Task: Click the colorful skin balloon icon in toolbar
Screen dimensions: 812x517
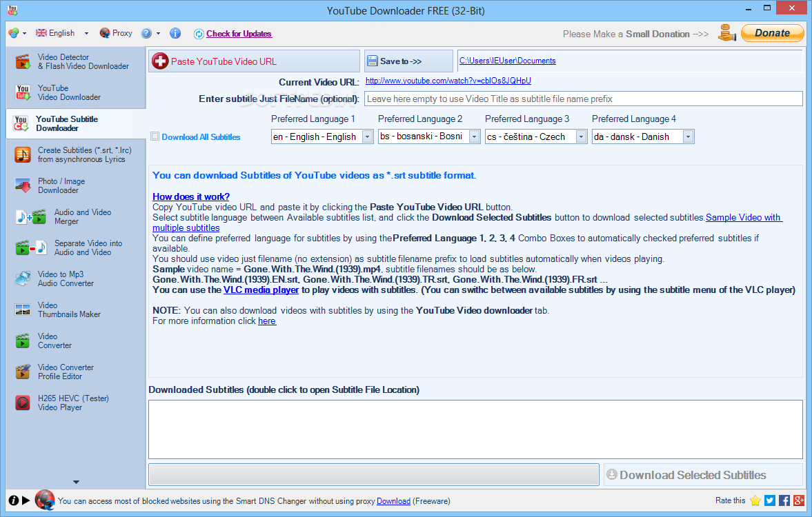Action: pyautogui.click(x=14, y=33)
